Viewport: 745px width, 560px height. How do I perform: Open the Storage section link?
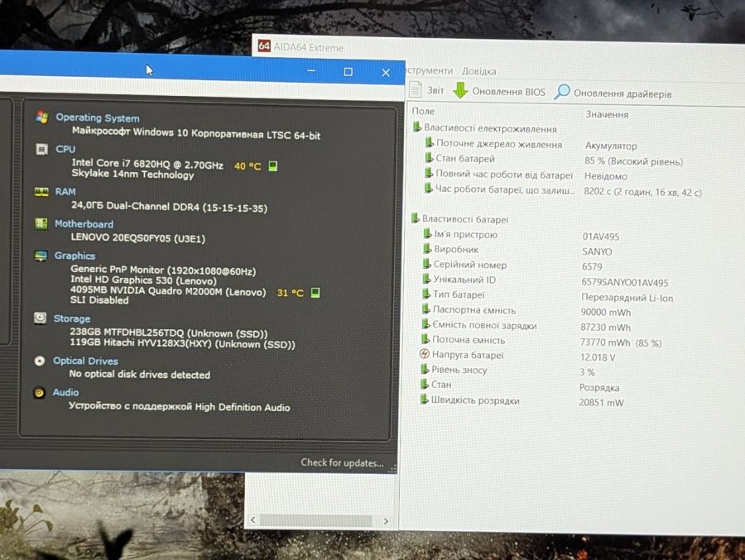point(72,318)
